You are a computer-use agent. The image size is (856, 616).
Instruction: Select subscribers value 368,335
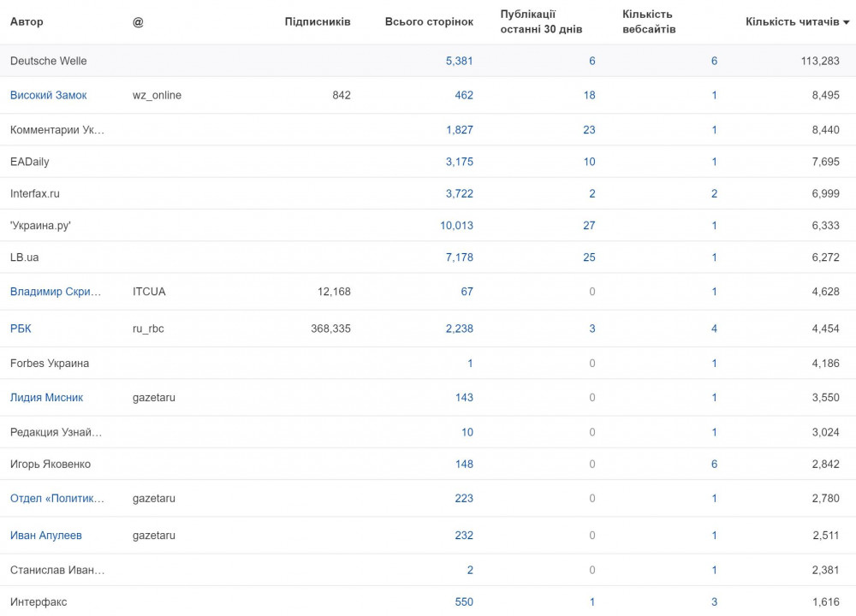[330, 329]
